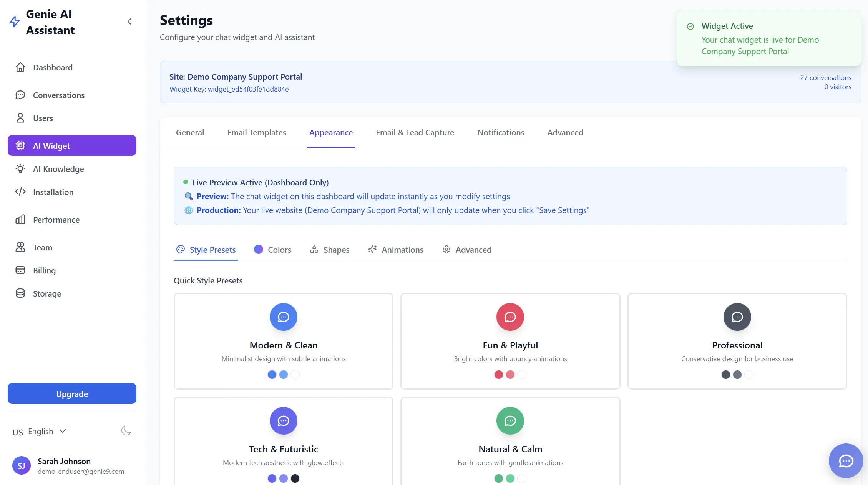Click the Site: Demo Company Support Portal title

tap(236, 77)
